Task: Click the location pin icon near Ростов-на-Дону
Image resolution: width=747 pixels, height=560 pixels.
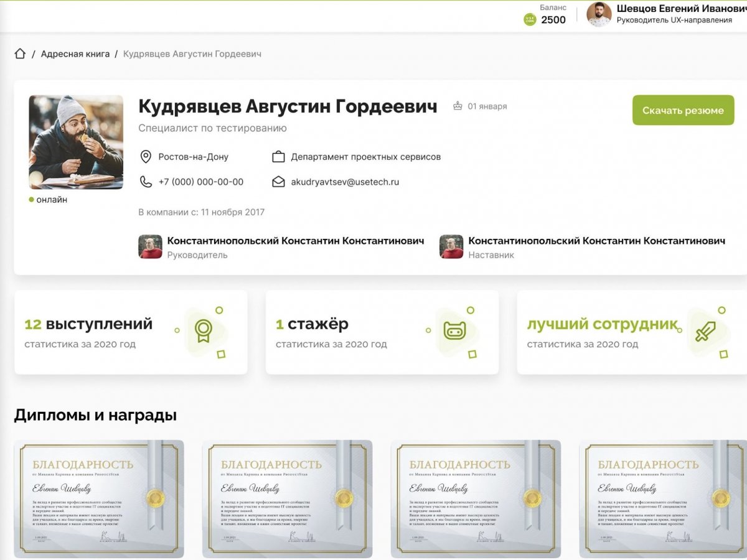Action: [144, 157]
